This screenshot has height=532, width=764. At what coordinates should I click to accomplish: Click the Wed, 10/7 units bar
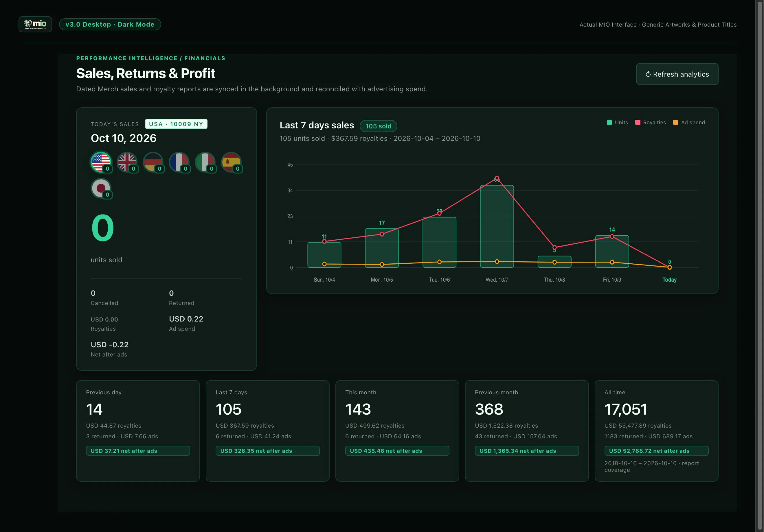click(497, 226)
